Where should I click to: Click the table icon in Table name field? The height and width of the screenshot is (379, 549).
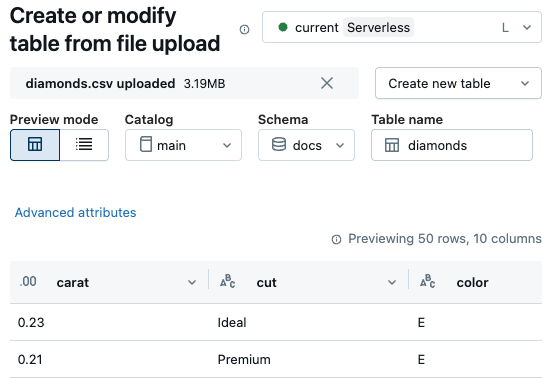[x=392, y=145]
